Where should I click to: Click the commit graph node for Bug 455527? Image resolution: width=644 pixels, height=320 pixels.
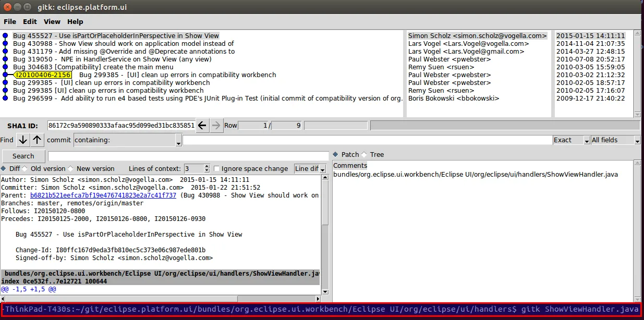click(5, 36)
